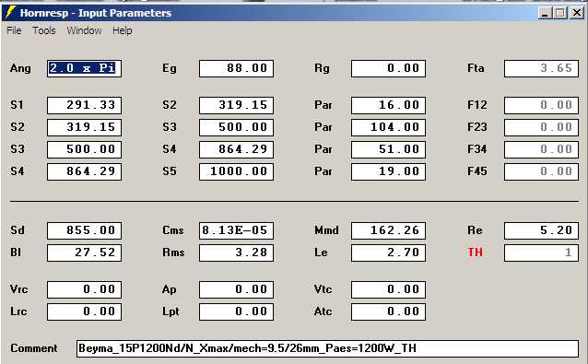Edit the Par field containing 51.00
Screen dimensions: 588x364
point(388,149)
